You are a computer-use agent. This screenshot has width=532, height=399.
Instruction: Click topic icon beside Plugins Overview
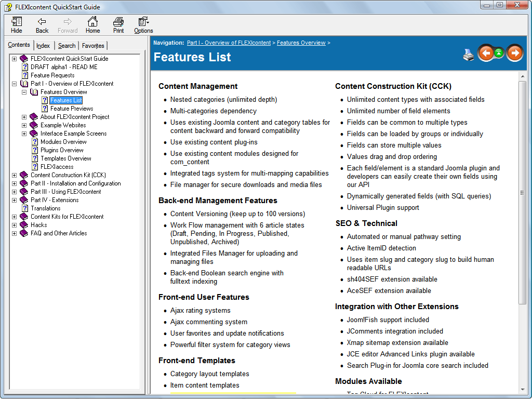(35, 150)
